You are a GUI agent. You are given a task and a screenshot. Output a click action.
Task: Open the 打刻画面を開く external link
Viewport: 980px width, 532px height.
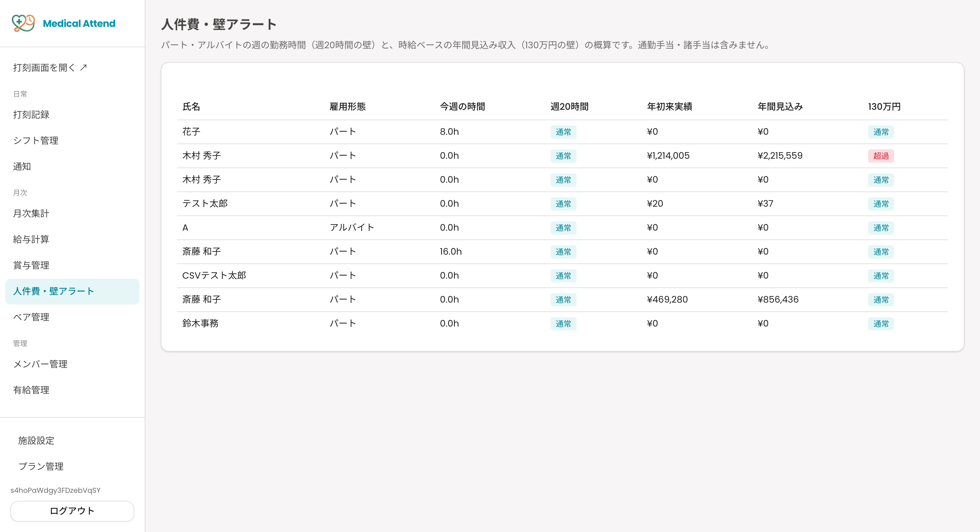tap(50, 68)
